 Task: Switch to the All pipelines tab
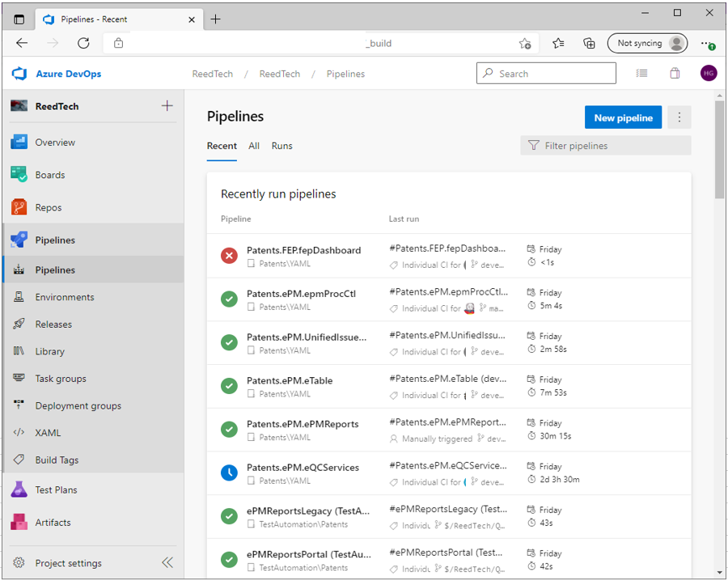click(x=254, y=146)
